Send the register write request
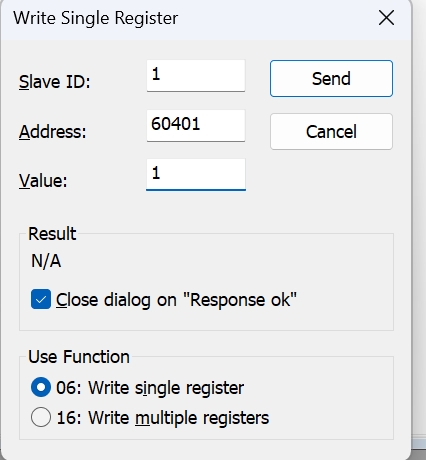Viewport: 426px width, 460px height. coord(331,79)
